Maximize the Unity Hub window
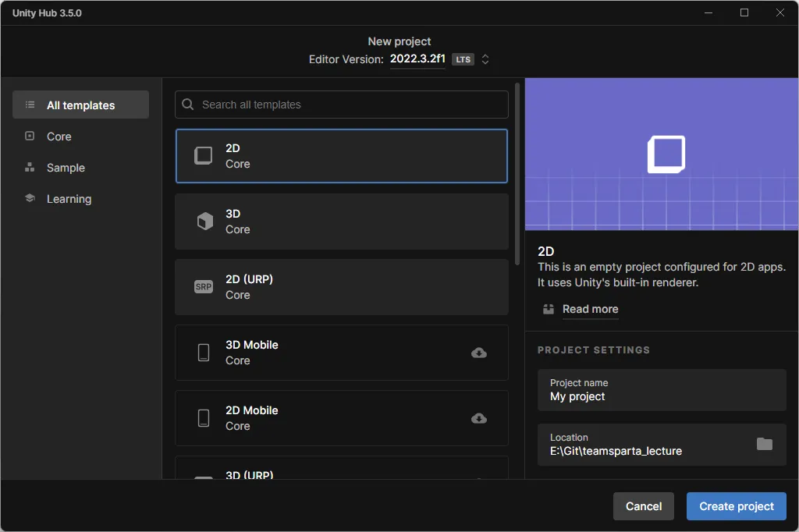Screen dimensions: 799x532 (x=744, y=12)
